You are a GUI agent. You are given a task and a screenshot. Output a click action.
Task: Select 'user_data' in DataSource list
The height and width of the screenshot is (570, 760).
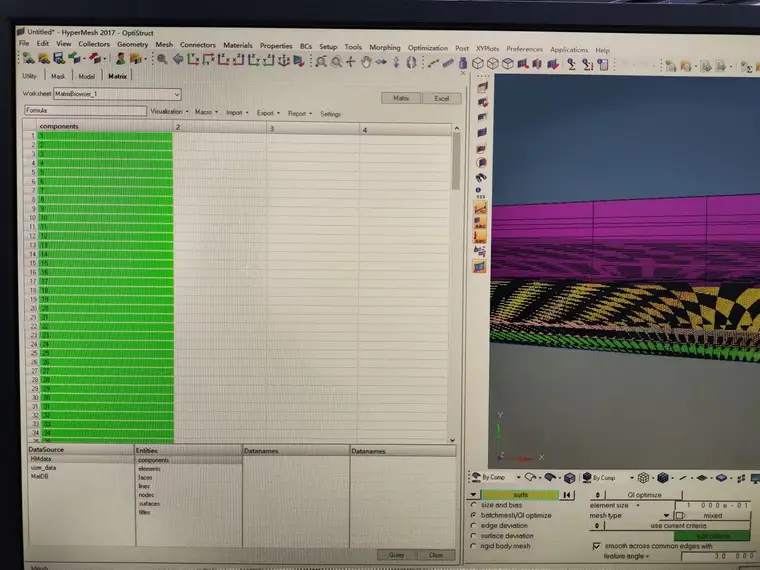coord(43,468)
